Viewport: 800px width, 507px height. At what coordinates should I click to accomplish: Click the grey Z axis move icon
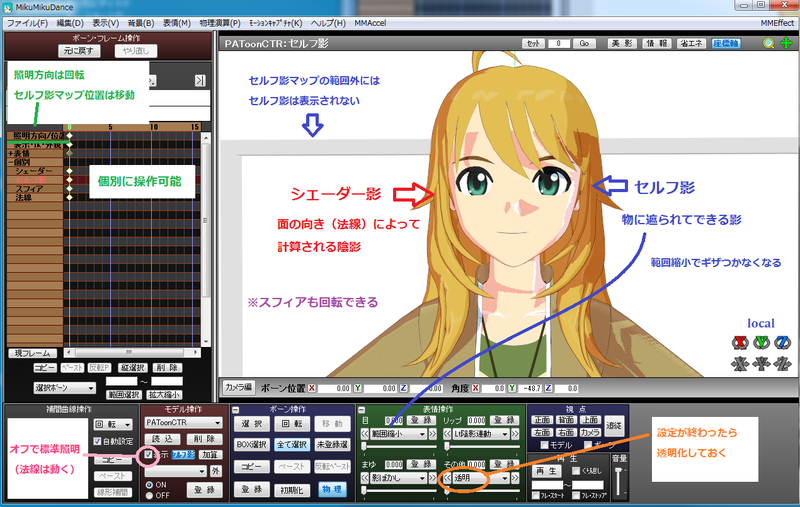click(x=783, y=363)
